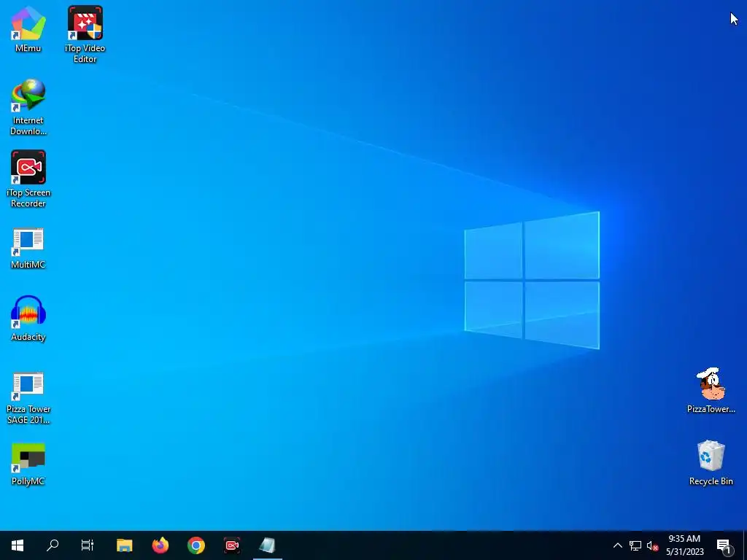The width and height of the screenshot is (747, 560).
Task: Select the MEmu desktop shortcut
Action: [x=28, y=29]
